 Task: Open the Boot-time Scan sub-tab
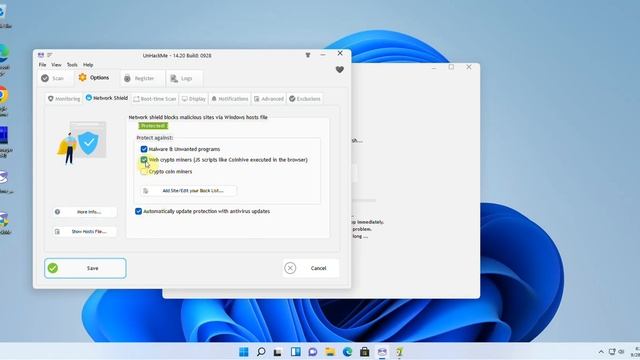pyautogui.click(x=155, y=99)
